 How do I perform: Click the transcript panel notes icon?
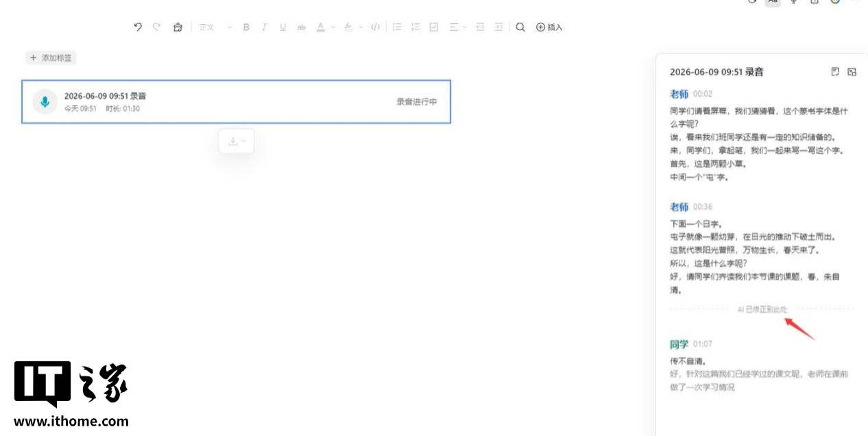(835, 71)
